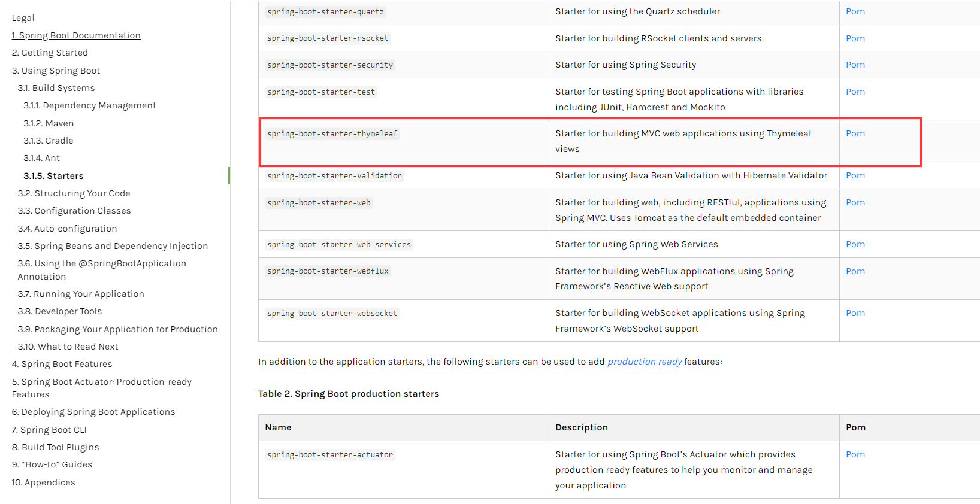This screenshot has width=980, height=504.
Task: Open 8. Build Tool Plugins
Action: [x=55, y=447]
